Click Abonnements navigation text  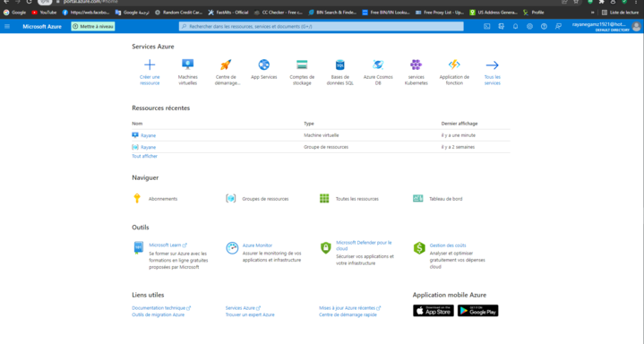point(163,199)
